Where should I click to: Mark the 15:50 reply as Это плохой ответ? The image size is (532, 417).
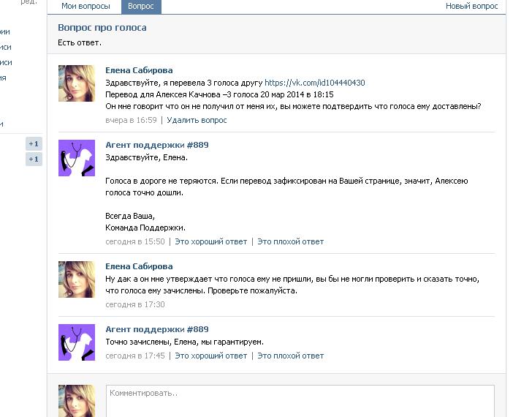tap(290, 241)
